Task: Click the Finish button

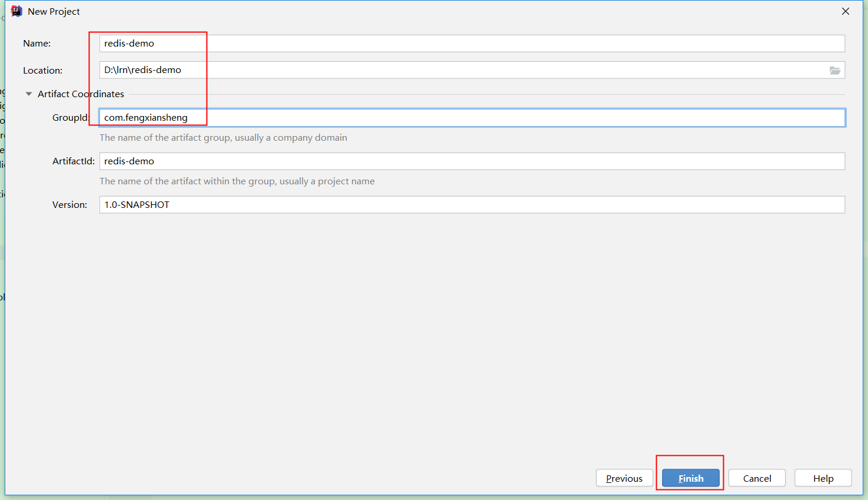Action: [691, 478]
